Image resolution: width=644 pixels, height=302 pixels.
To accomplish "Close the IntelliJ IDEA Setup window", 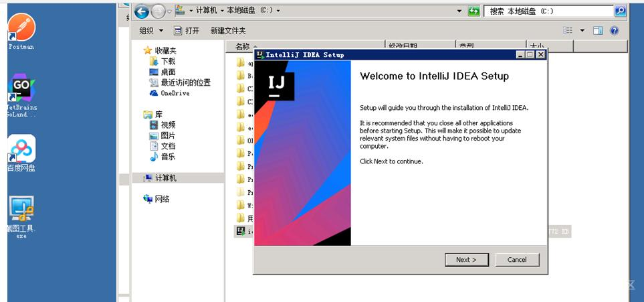I will pyautogui.click(x=541, y=54).
